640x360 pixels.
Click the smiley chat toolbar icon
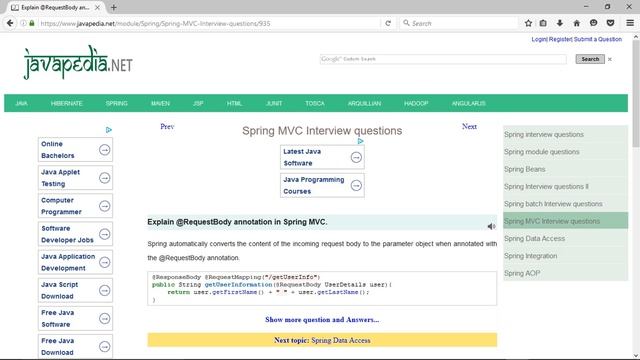pos(593,23)
